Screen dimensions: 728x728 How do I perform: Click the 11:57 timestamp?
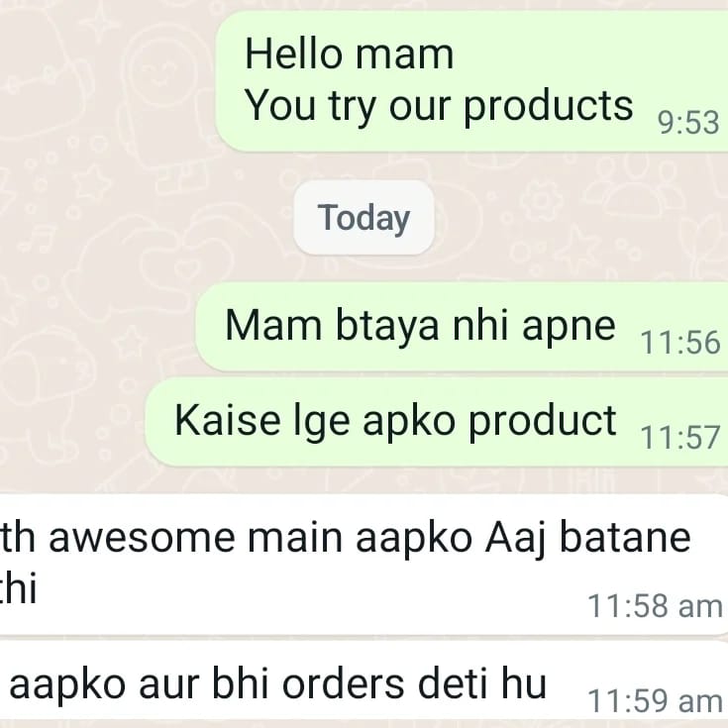pos(680,438)
